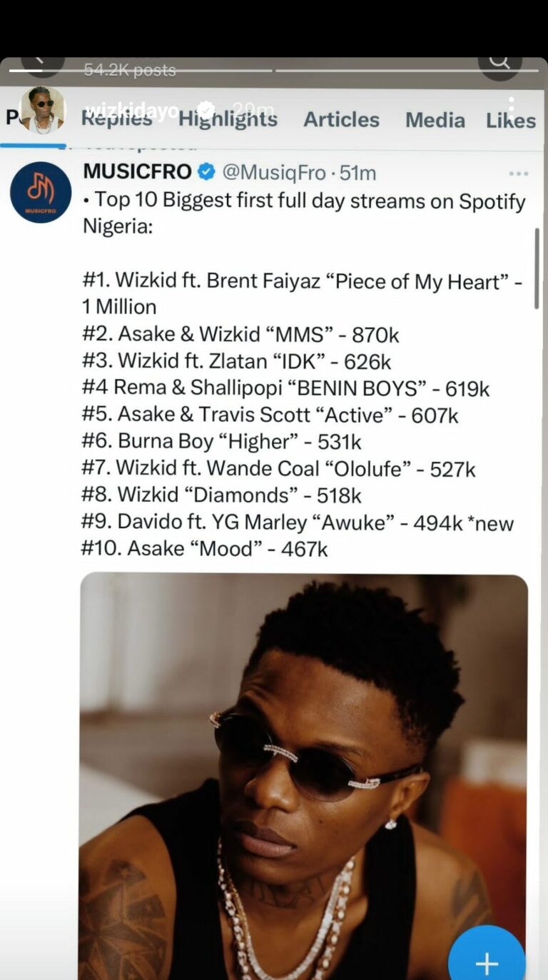The height and width of the screenshot is (980, 548).
Task: Tap the first story progress bar segment
Action: [x=141, y=70]
